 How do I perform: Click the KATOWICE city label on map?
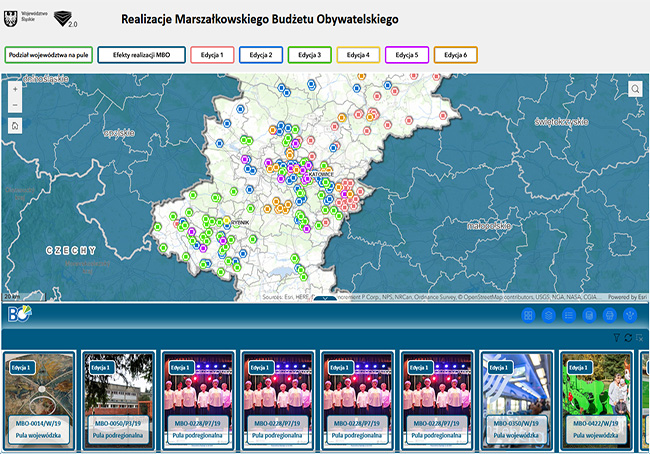coord(320,174)
